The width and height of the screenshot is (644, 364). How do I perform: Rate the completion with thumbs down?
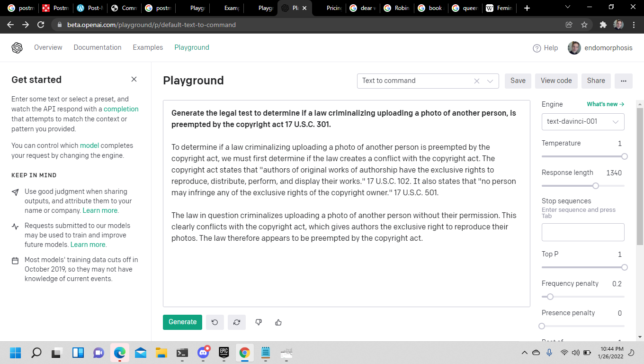point(259,322)
